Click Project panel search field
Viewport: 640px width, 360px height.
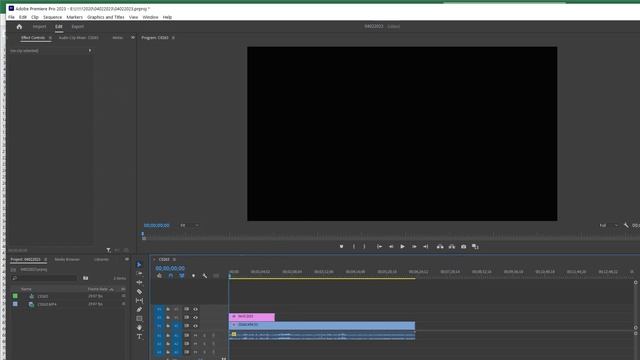[44, 278]
